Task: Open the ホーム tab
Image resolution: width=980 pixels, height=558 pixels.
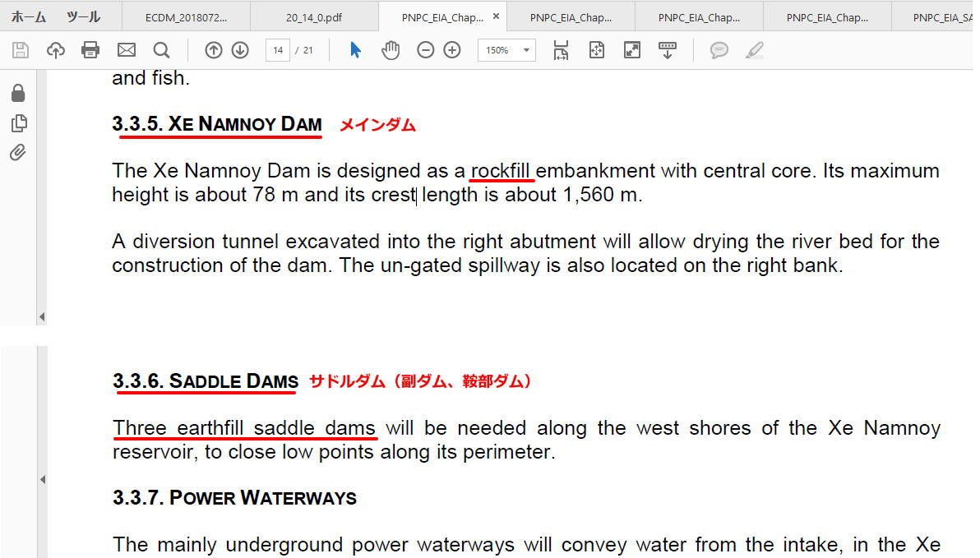Action: point(28,17)
